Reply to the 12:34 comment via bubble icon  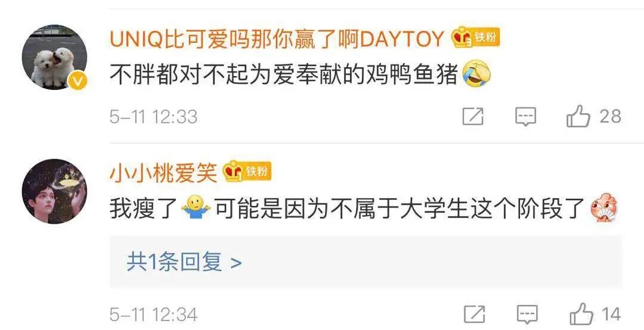(x=527, y=315)
